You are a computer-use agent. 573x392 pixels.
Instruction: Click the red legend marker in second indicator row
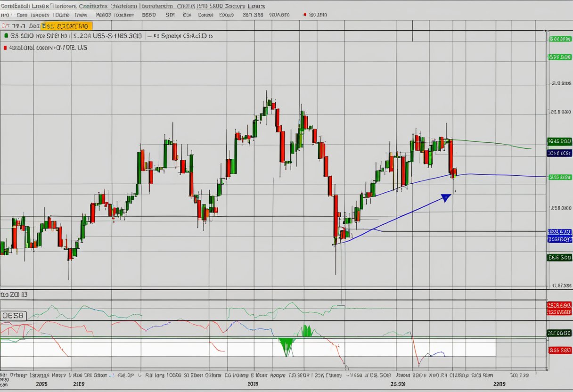point(5,48)
